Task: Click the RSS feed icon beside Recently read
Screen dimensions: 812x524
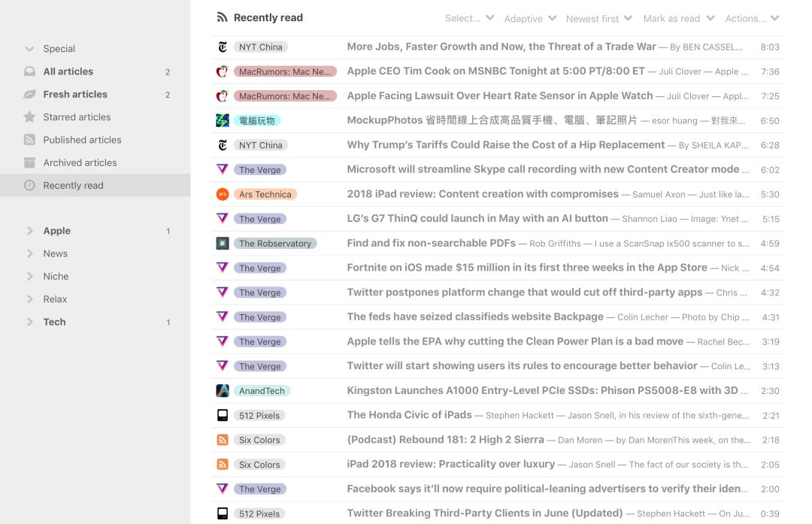Action: click(x=222, y=17)
